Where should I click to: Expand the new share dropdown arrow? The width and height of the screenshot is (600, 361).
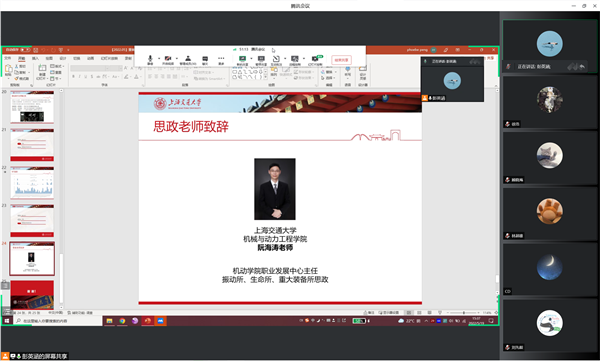(x=251, y=59)
